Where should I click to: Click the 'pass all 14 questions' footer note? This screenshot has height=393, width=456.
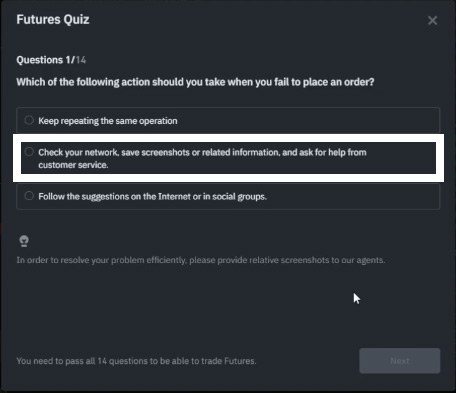click(136, 361)
